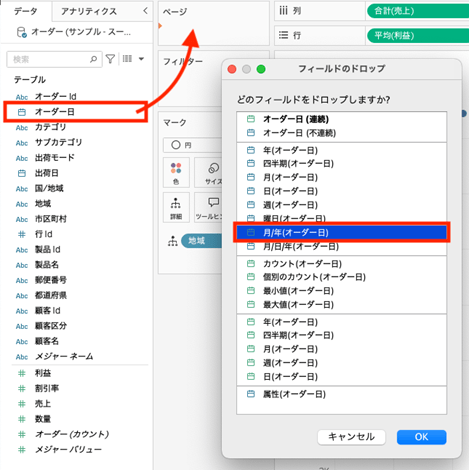
Task: Open the アナリティクス tab
Action: tap(89, 11)
